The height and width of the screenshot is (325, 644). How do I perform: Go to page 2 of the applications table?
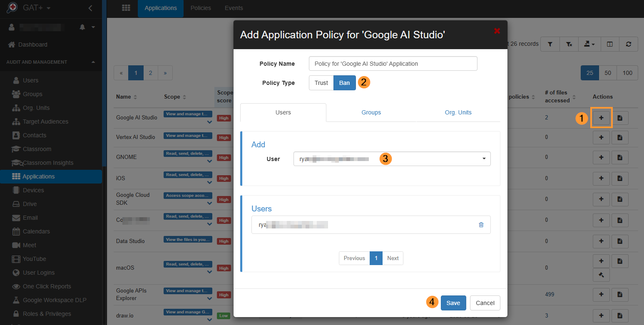pyautogui.click(x=150, y=73)
